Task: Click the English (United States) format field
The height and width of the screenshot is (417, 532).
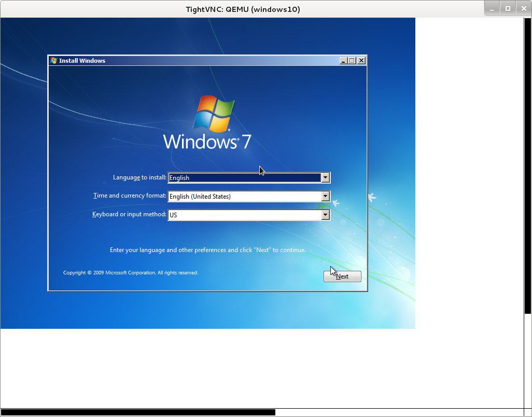Action: [x=244, y=197]
